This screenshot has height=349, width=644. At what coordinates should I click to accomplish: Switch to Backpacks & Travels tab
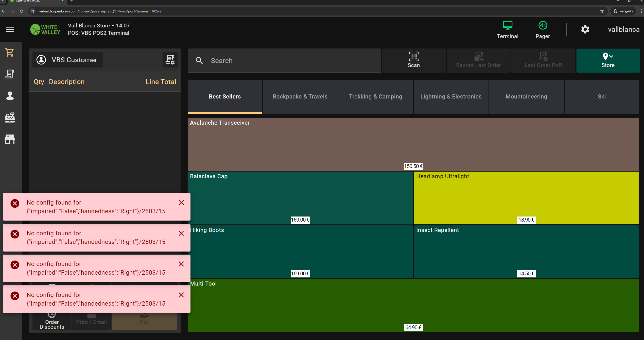coord(300,96)
